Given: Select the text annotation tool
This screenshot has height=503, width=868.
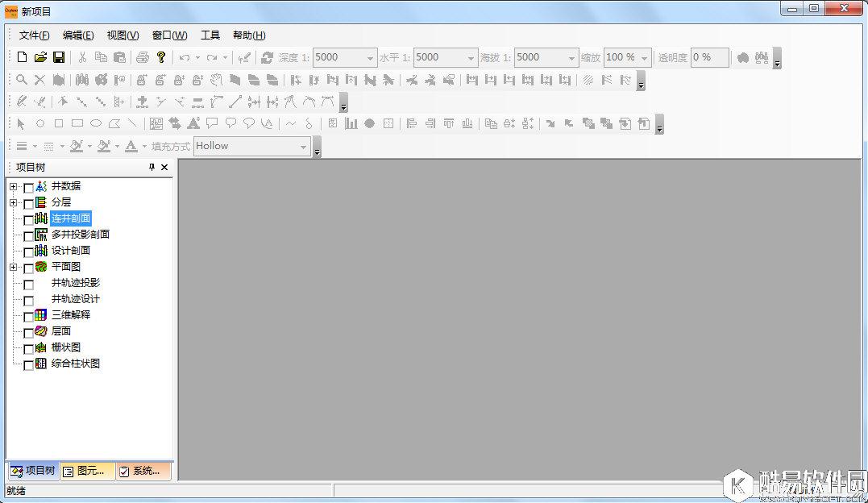Looking at the screenshot, I should (193, 123).
